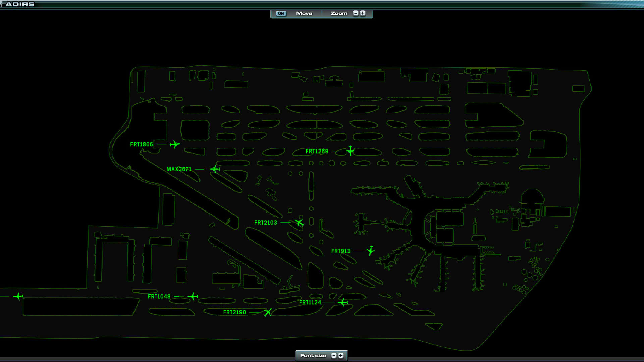The width and height of the screenshot is (644, 362).
Task: Select aircraft icon for FRT2190
Action: tap(267, 312)
